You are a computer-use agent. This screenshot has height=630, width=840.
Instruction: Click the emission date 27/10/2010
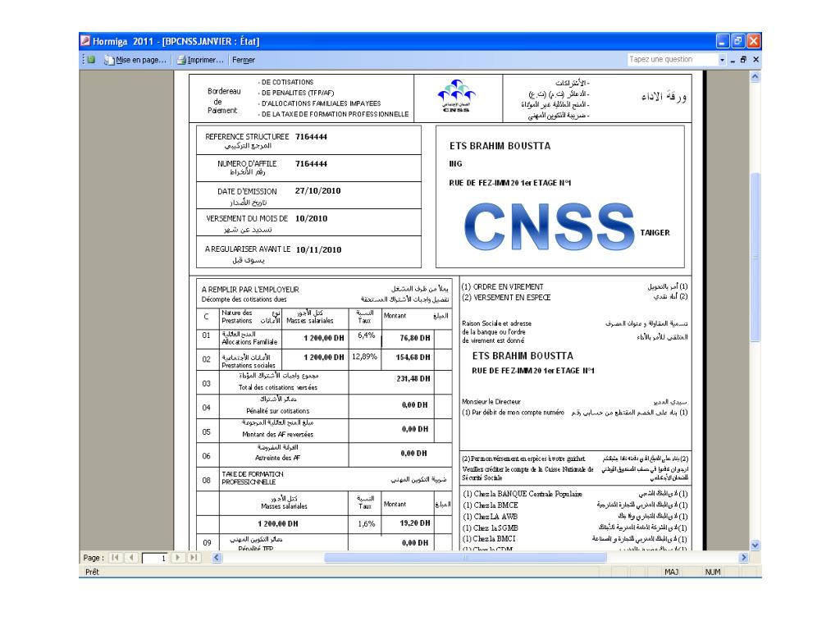pos(317,190)
